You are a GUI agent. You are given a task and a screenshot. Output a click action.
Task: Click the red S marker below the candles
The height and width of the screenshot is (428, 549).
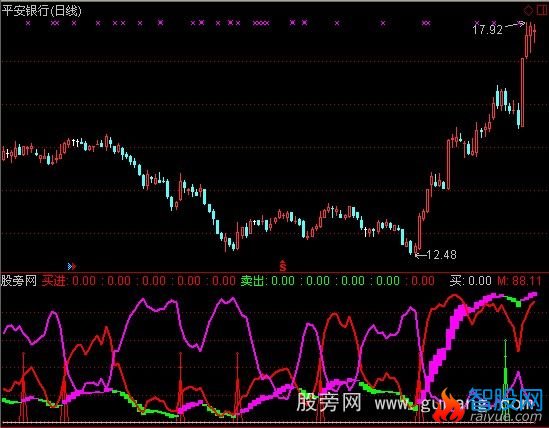(283, 266)
